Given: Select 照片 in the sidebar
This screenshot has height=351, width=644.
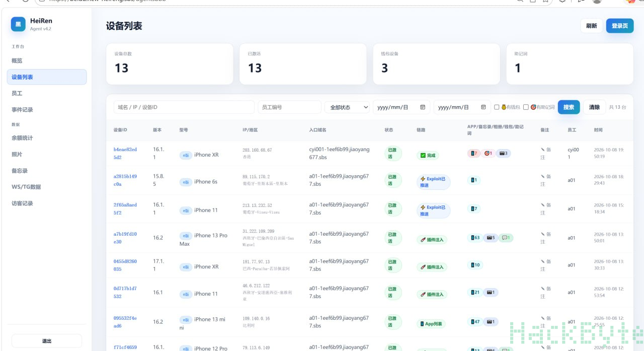Looking at the screenshot, I should (46, 154).
